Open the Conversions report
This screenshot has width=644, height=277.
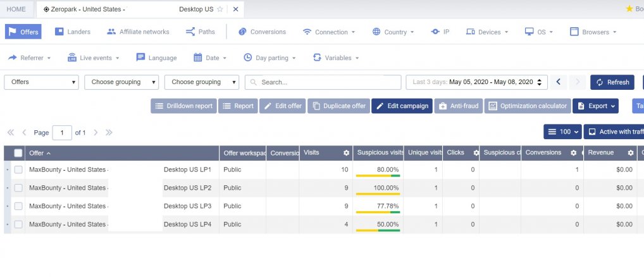click(262, 32)
